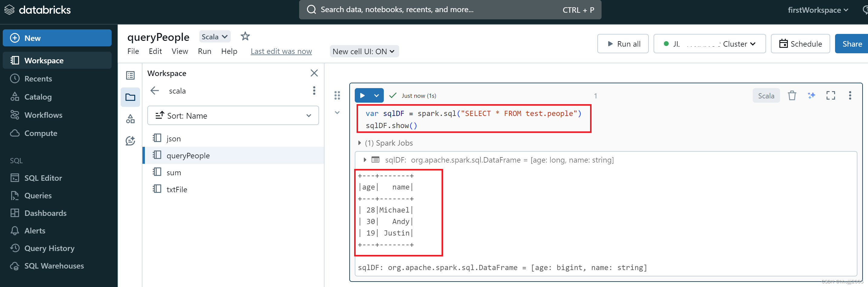Open Catalog in the sidebar

pyautogui.click(x=38, y=97)
